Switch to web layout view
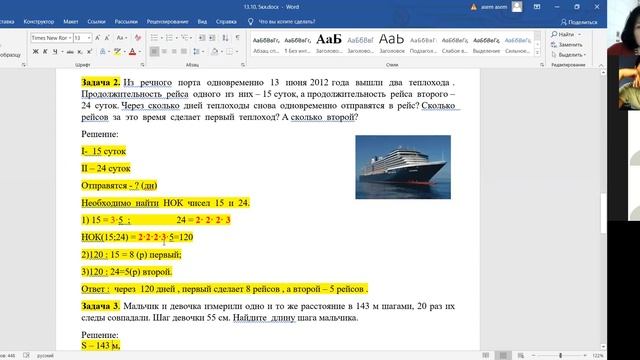Viewport: 640px width, 360px height. [x=521, y=356]
